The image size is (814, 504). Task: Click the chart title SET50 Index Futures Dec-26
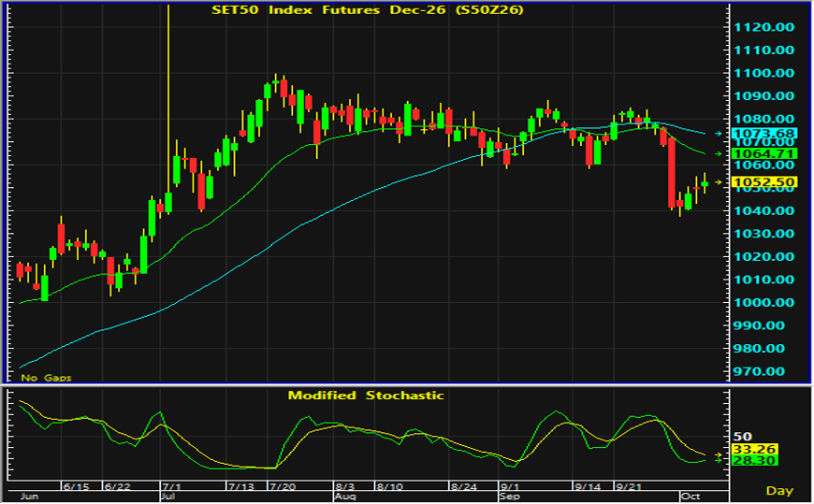click(x=368, y=10)
